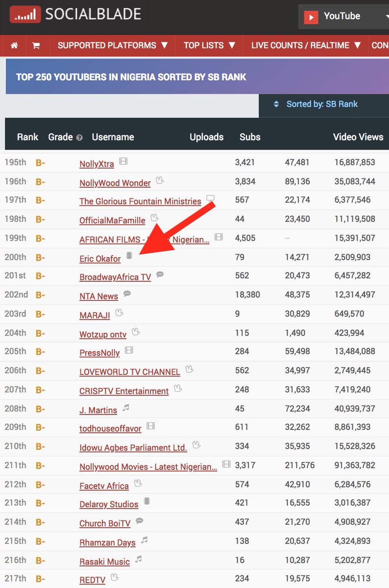Click the film icon beside Nollywood Movies - Latest Nigerian
The image size is (389, 588).
[x=226, y=464]
